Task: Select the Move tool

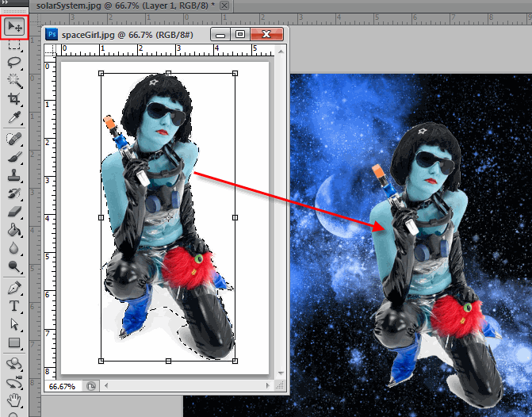Action: tap(14, 26)
